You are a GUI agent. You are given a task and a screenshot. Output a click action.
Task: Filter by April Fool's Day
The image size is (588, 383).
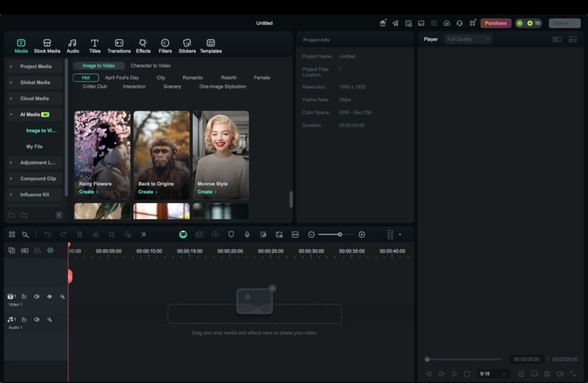[122, 78]
